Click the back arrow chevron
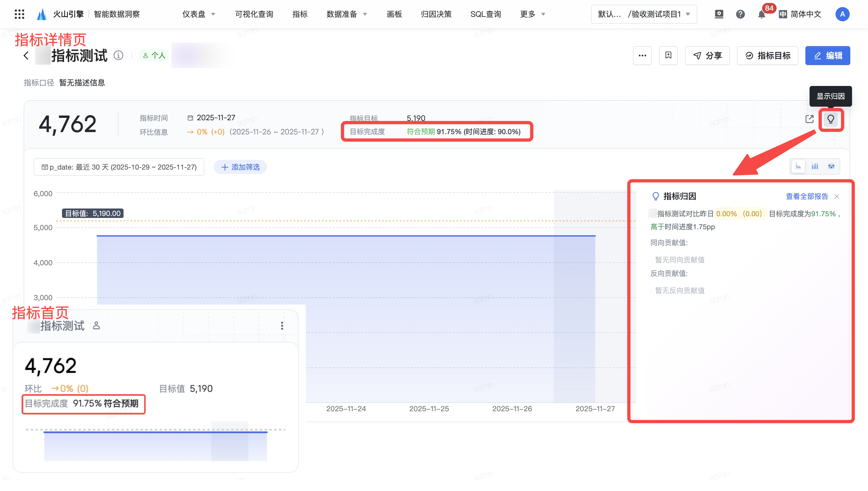868x491 pixels. [x=26, y=56]
